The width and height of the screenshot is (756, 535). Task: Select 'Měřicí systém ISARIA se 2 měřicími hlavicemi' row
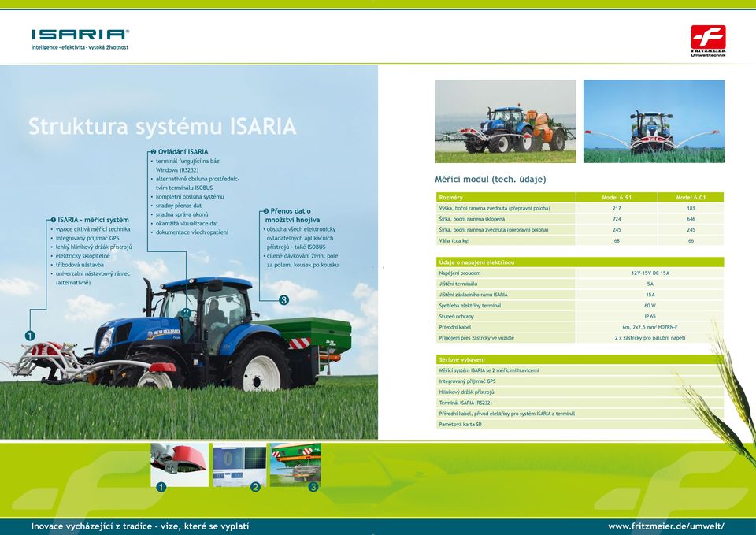click(x=580, y=370)
